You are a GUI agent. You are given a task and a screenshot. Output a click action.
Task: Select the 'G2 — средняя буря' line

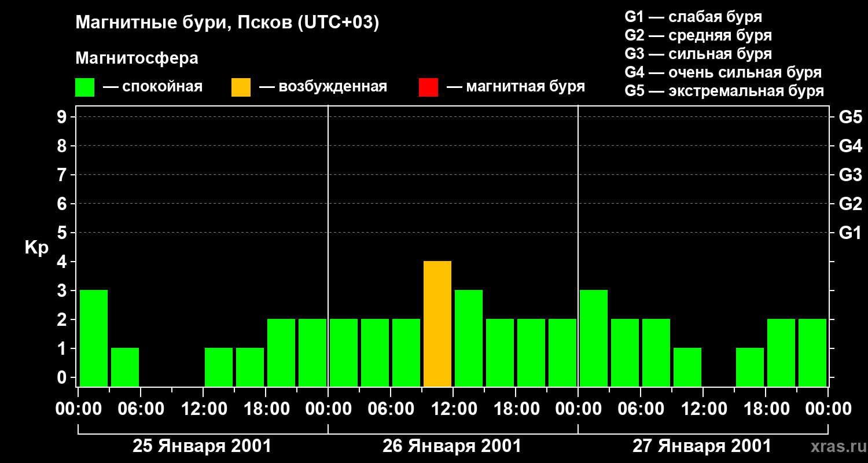tap(698, 35)
